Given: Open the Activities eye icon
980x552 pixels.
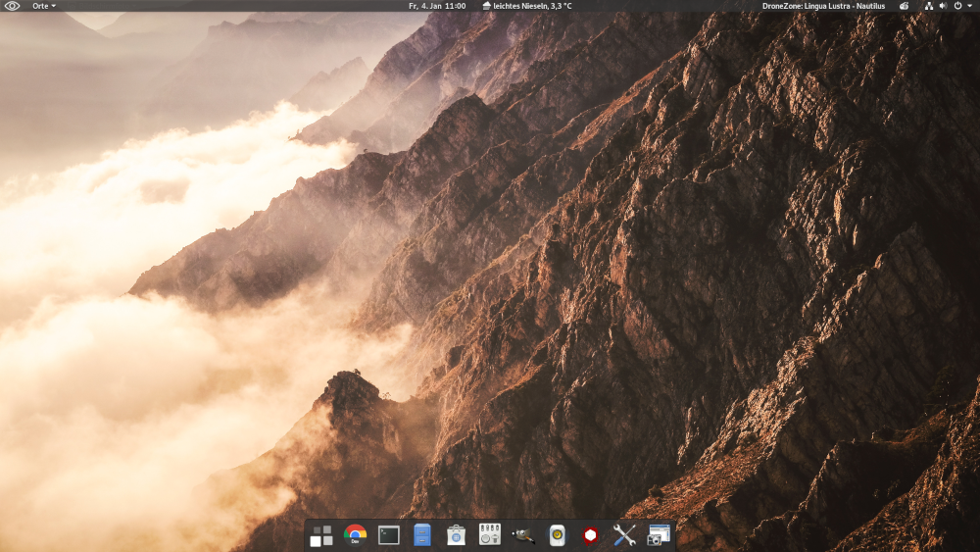Looking at the screenshot, I should 12,6.
